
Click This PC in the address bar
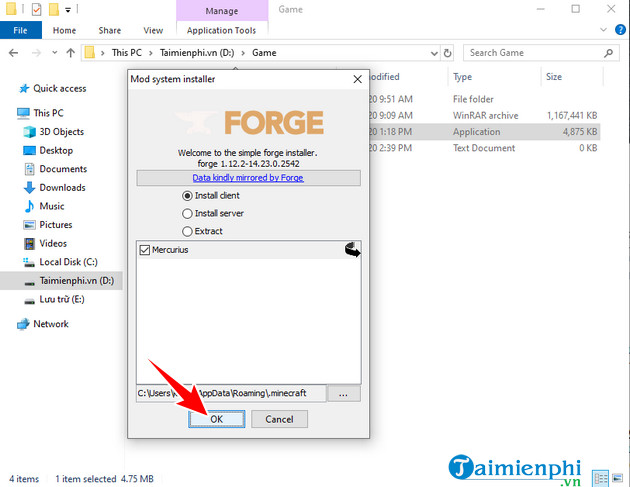(127, 53)
